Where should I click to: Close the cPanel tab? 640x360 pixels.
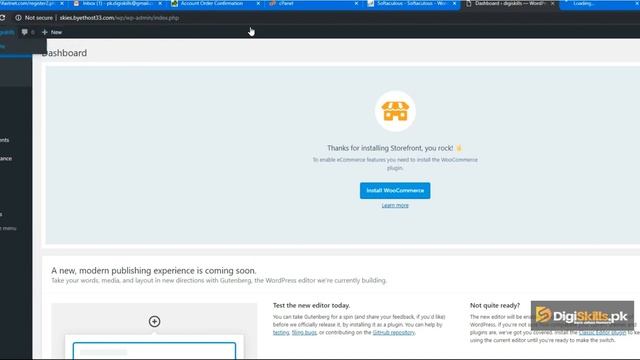click(356, 3)
